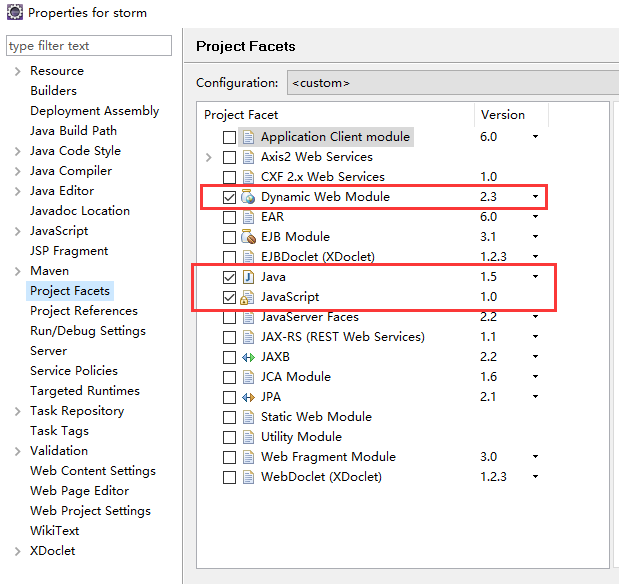Click the Java version value 1.5
The image size is (619, 584).
click(488, 277)
